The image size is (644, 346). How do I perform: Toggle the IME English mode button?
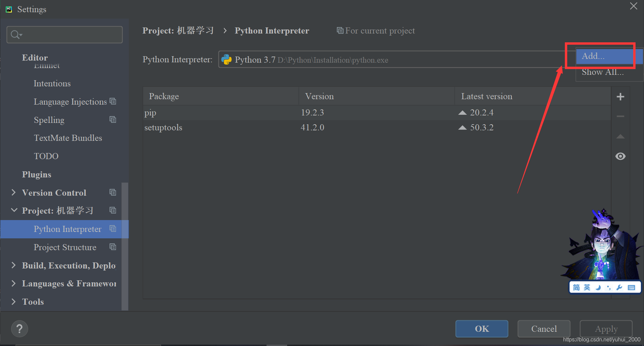[x=587, y=287]
